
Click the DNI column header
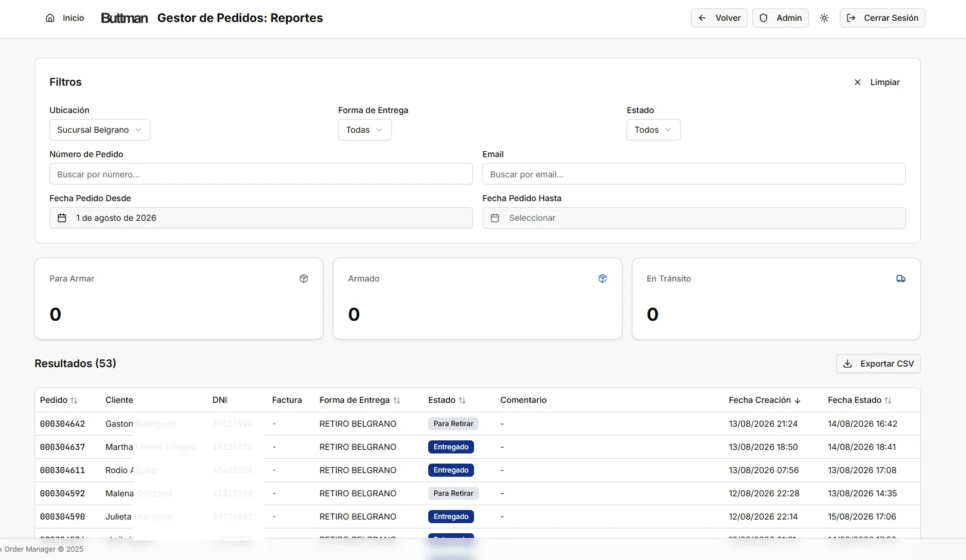click(x=220, y=400)
